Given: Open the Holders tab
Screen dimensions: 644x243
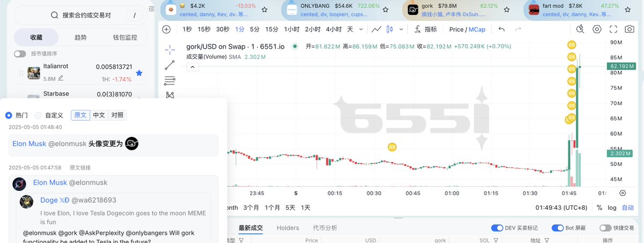Looking at the screenshot, I should click(x=288, y=228).
